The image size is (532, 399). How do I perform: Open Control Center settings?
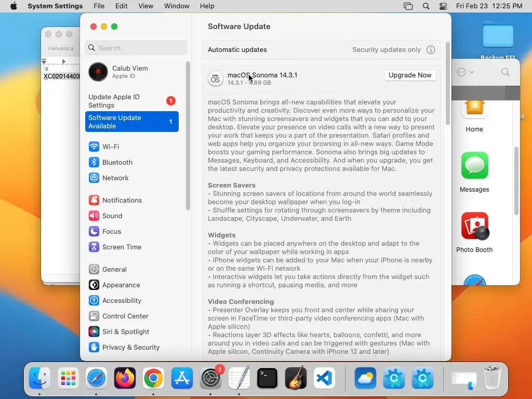pos(131,316)
